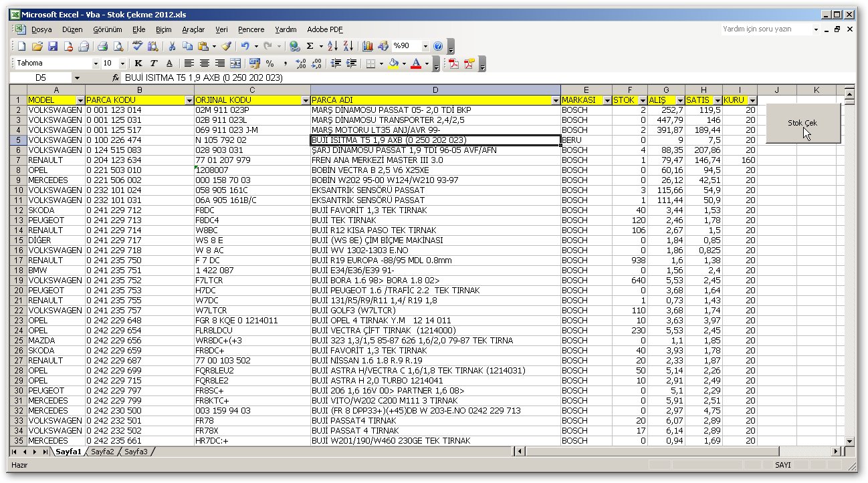Open the MODEL column filter dropdown

pyautogui.click(x=80, y=100)
